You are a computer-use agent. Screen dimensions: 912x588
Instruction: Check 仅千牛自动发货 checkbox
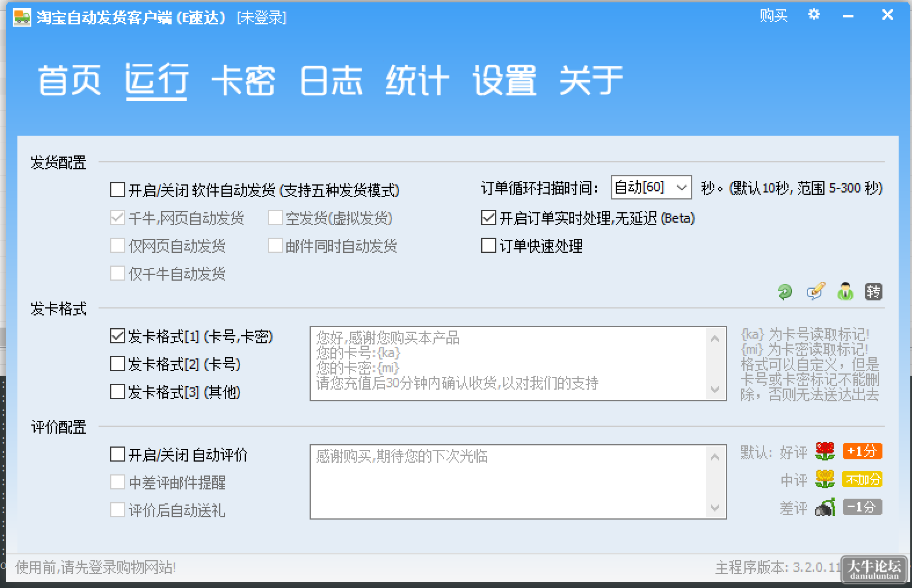coord(118,273)
